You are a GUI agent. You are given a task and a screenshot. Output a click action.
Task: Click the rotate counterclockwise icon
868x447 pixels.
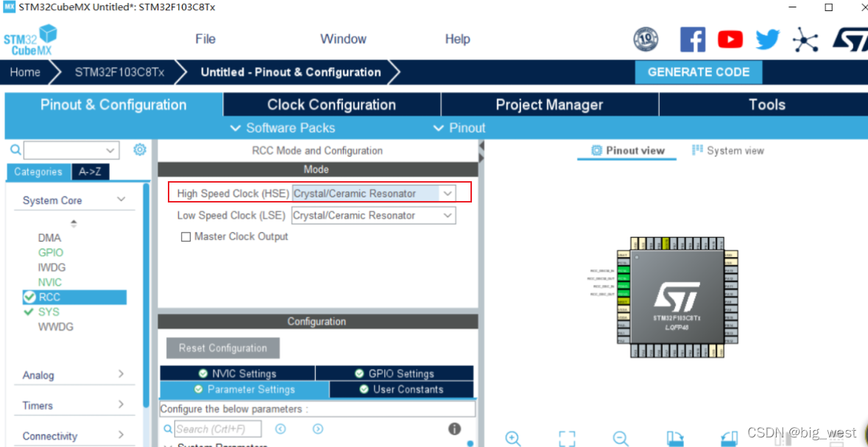point(730,439)
